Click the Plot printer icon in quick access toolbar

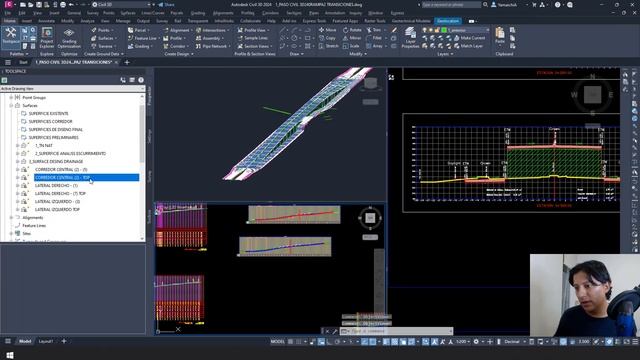click(x=63, y=4)
